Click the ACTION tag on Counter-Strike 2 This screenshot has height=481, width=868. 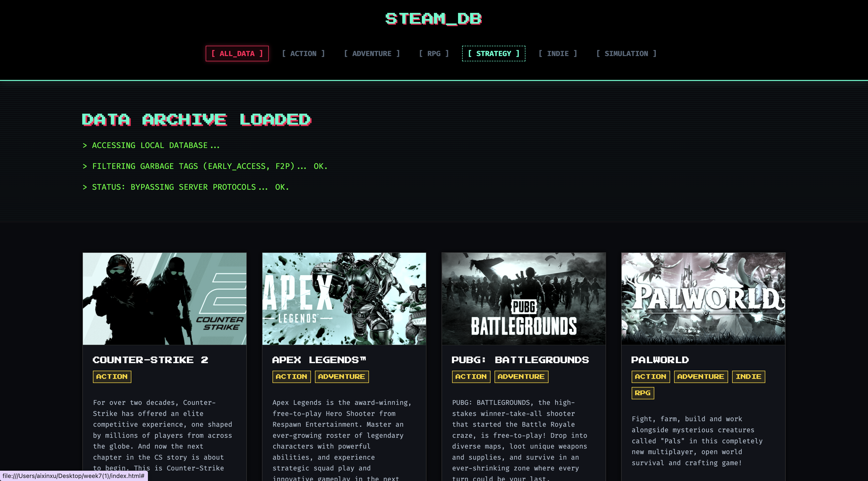click(112, 376)
